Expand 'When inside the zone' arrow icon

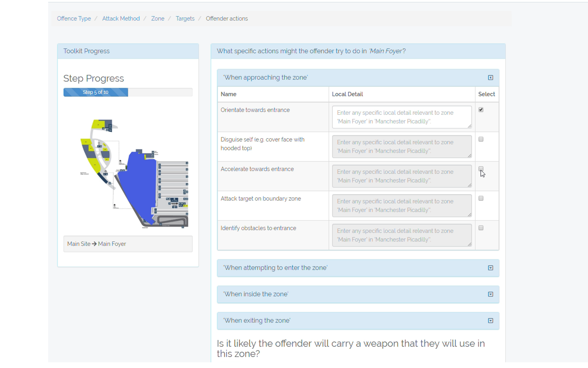(490, 294)
